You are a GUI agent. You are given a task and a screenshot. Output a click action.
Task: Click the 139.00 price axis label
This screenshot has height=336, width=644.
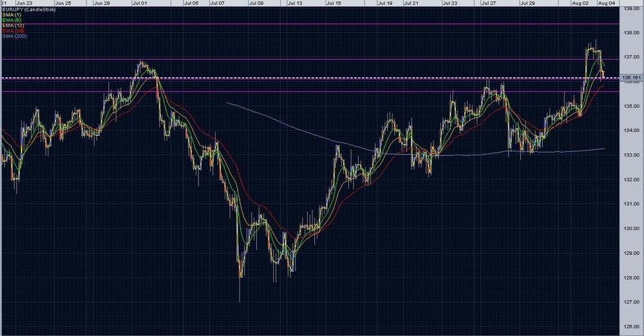tap(632, 8)
